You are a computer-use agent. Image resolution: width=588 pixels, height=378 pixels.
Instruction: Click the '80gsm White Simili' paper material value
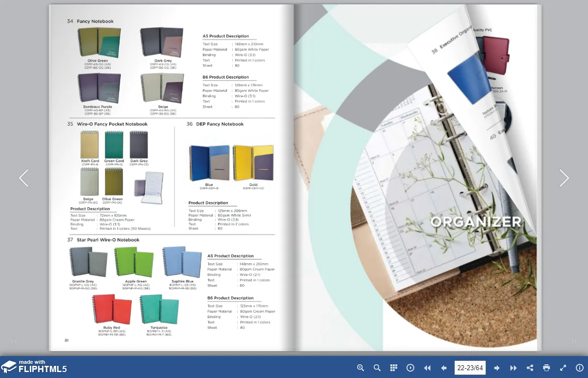(x=234, y=215)
